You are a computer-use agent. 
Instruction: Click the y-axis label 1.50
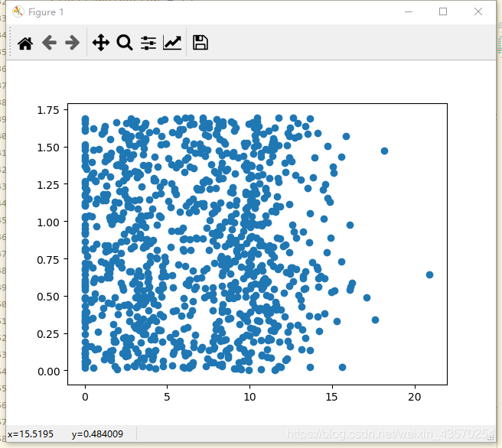(x=48, y=148)
